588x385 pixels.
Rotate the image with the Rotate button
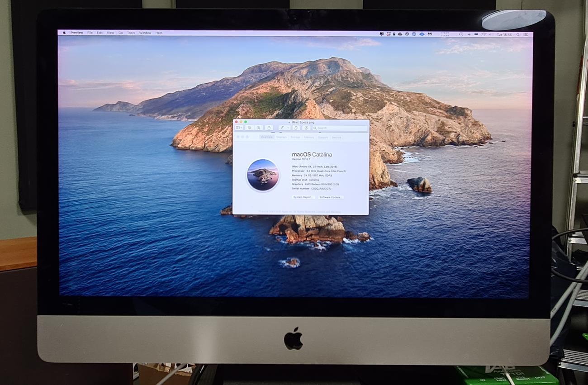tap(296, 128)
